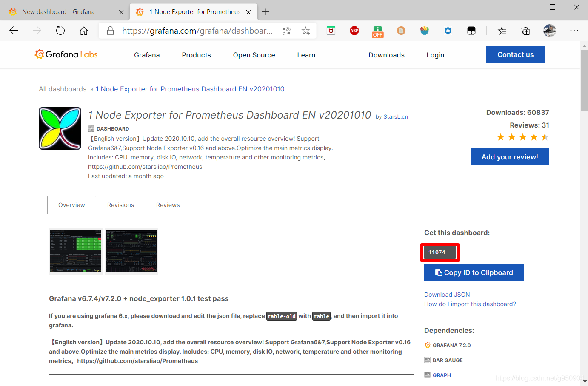Reload the current page
The image size is (588, 386).
pos(60,31)
